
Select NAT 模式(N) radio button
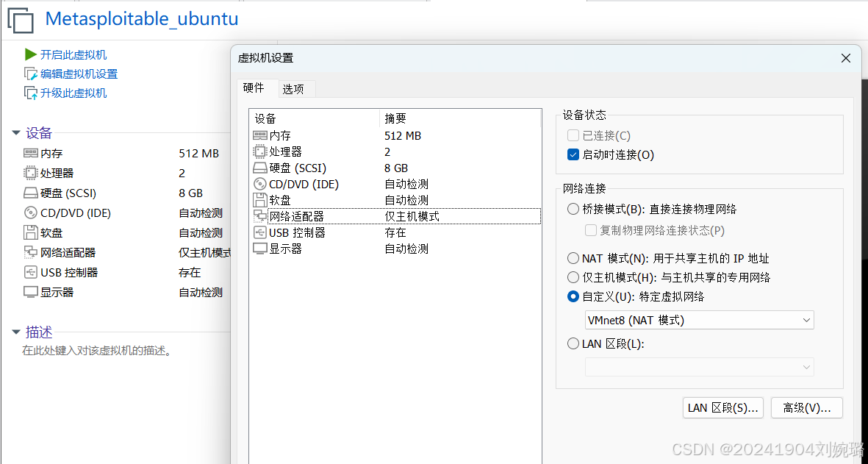click(x=573, y=258)
